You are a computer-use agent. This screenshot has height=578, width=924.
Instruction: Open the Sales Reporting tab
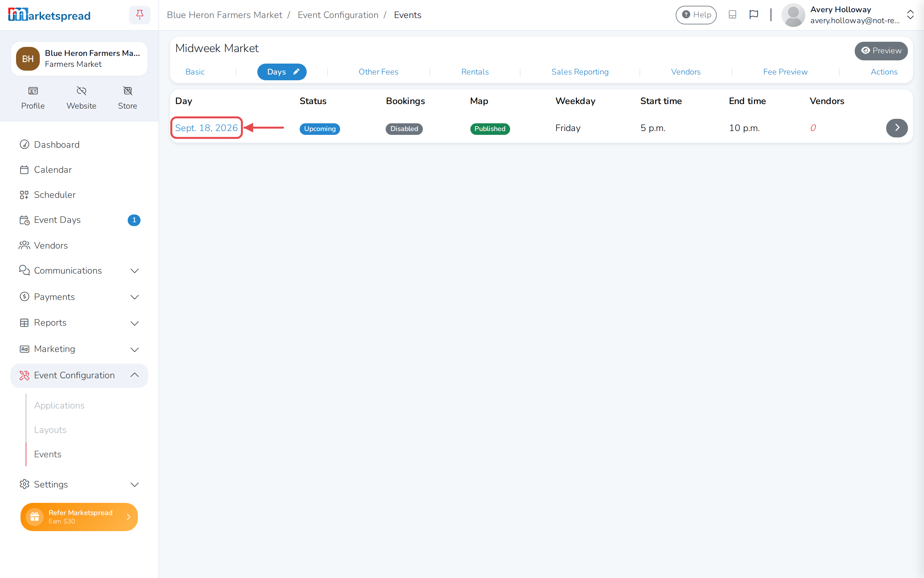tap(580, 72)
